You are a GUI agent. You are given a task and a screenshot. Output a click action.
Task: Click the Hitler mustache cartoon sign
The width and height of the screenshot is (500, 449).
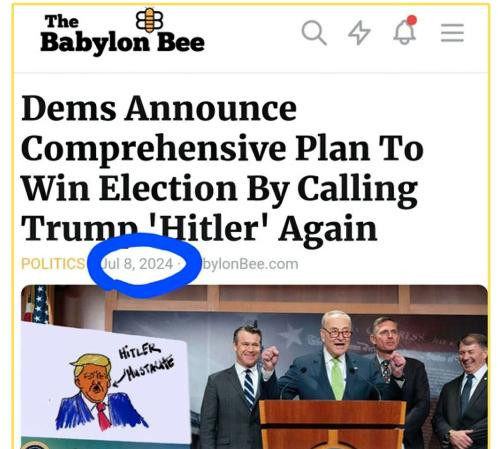[105, 383]
